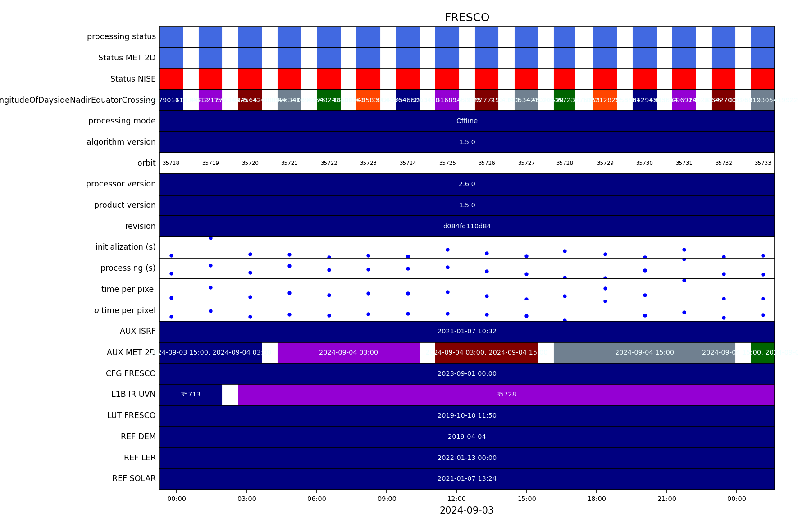Viewport: 798px width, 532px height.
Task: Click the 18:00 time axis tick label
Action: tap(597, 499)
